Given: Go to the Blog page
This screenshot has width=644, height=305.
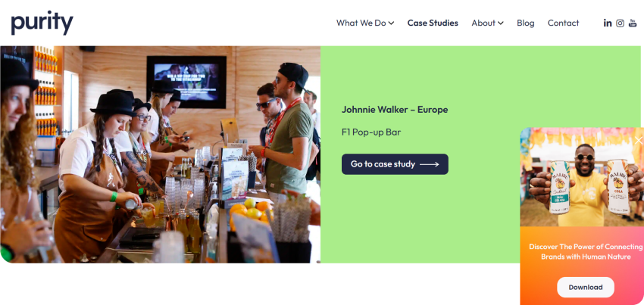Looking at the screenshot, I should [525, 23].
